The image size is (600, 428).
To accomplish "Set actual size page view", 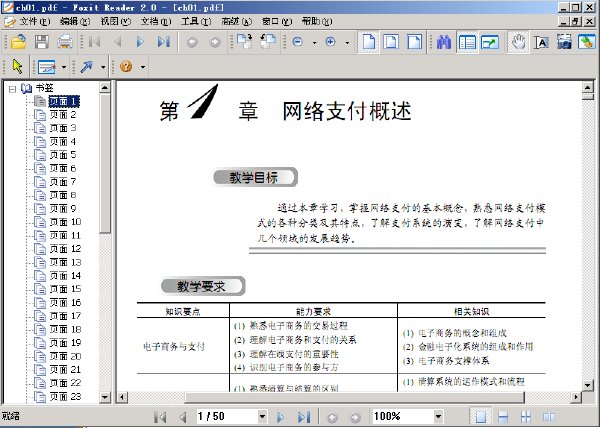I will tap(368, 42).
